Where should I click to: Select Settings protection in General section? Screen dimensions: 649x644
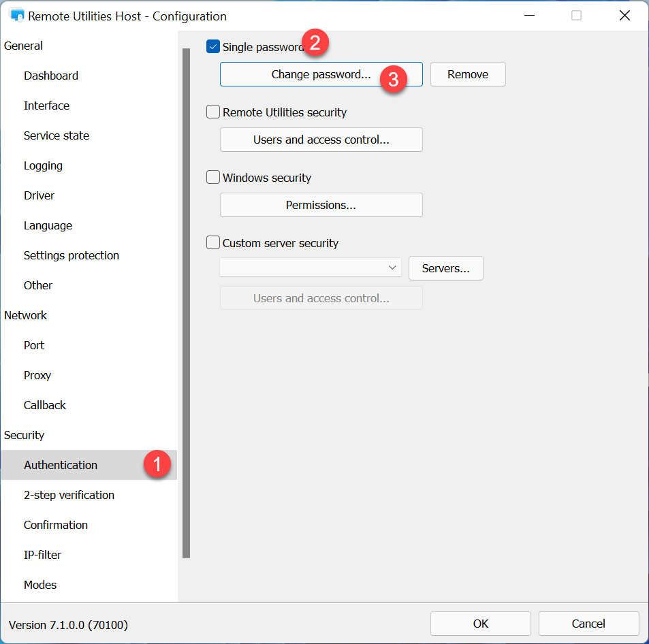pos(72,255)
